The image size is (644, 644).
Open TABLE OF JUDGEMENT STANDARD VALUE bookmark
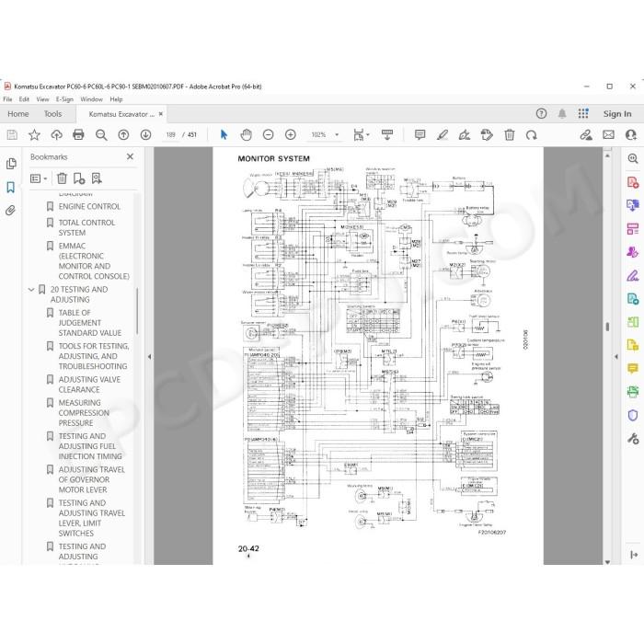pyautogui.click(x=89, y=323)
